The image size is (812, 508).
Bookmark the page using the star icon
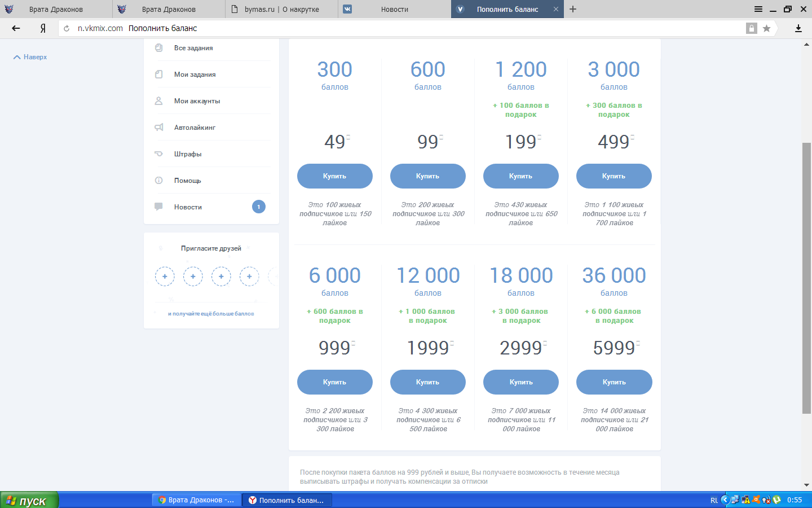(766, 28)
